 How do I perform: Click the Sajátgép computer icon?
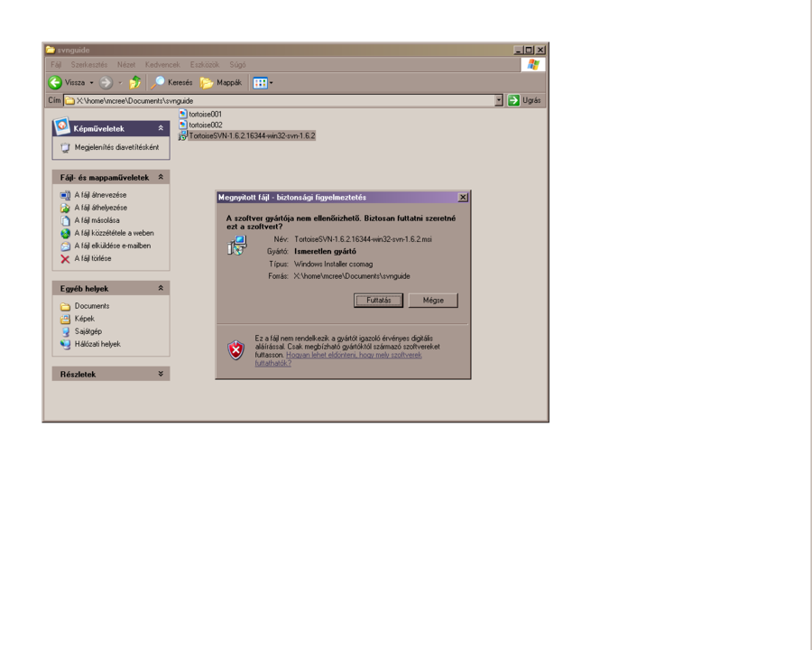point(65,331)
